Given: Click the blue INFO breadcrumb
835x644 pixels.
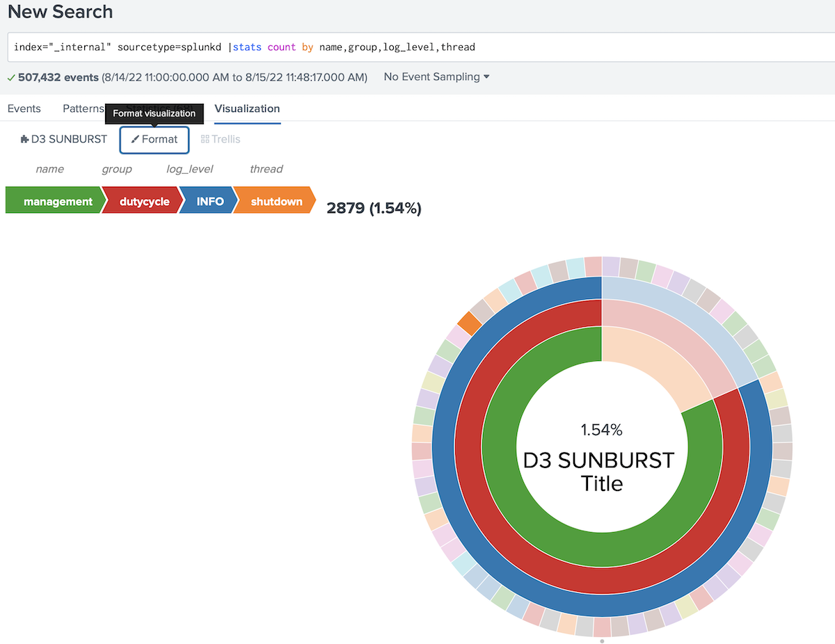Looking at the screenshot, I should click(209, 201).
